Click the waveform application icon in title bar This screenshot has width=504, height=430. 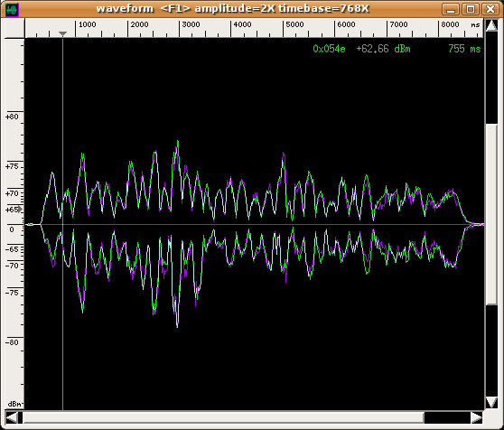point(13,10)
